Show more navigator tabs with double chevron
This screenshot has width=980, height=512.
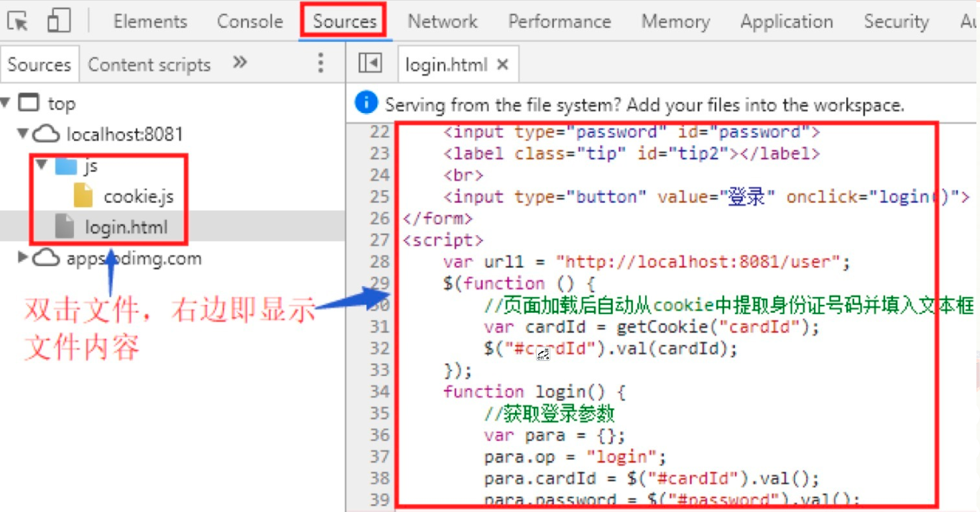pos(240,63)
